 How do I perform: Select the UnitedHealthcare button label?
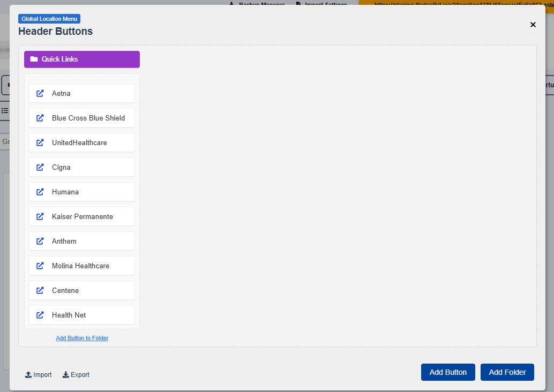click(79, 142)
